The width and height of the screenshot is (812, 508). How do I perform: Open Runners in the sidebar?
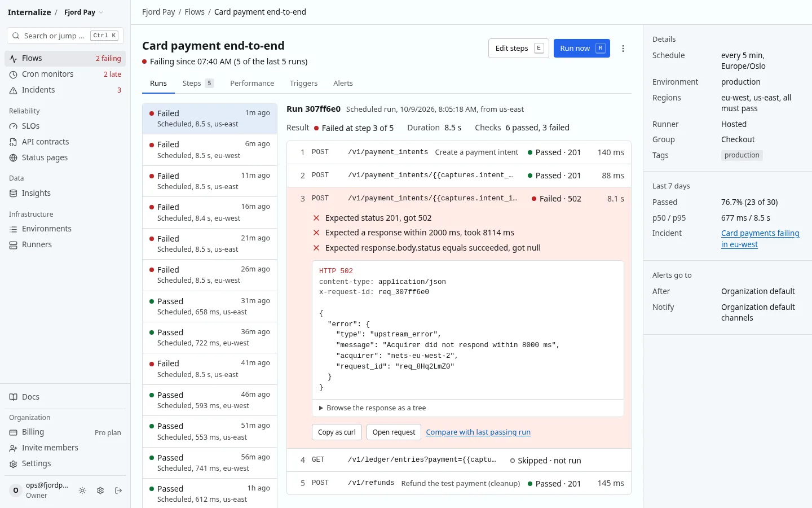(x=65, y=244)
